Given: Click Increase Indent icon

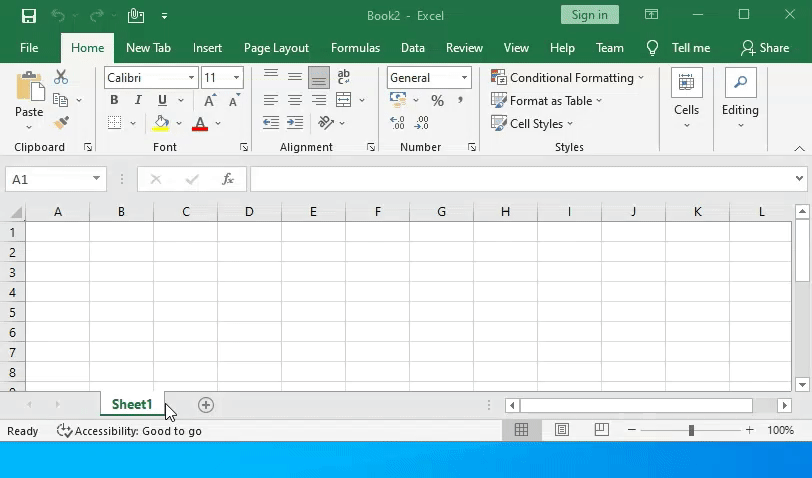Looking at the screenshot, I should pyautogui.click(x=295, y=123).
